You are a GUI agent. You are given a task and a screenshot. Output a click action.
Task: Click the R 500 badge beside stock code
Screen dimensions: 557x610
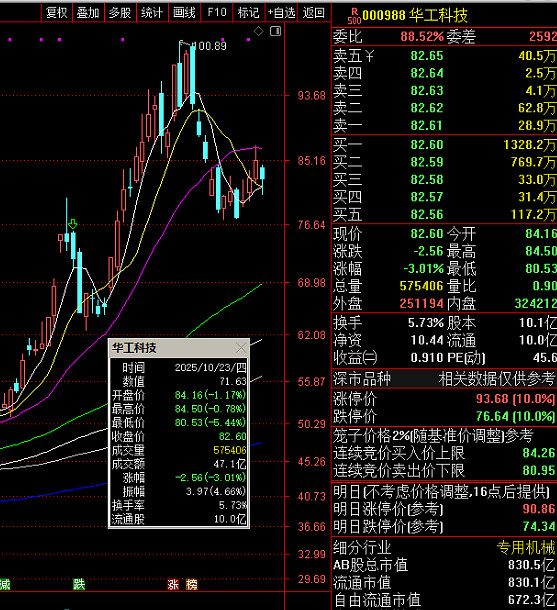[x=354, y=16]
